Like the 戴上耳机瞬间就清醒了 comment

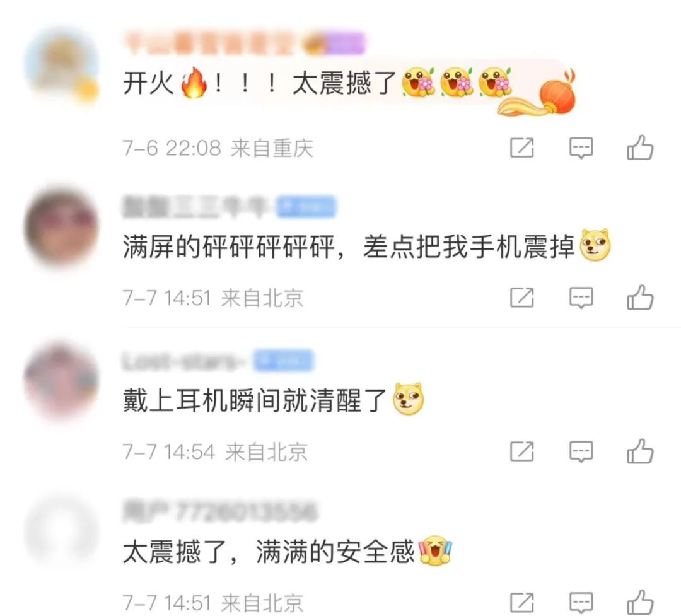point(640,451)
